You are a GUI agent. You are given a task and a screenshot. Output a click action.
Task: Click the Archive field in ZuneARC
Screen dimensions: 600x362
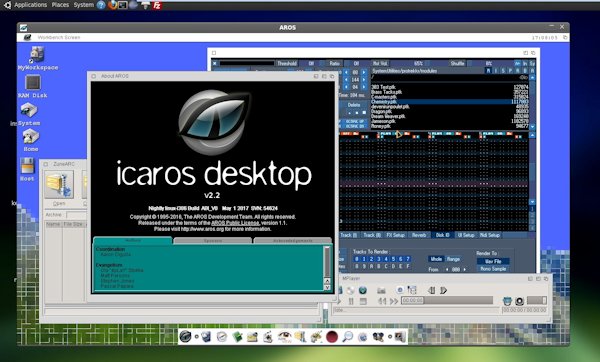[77, 215]
